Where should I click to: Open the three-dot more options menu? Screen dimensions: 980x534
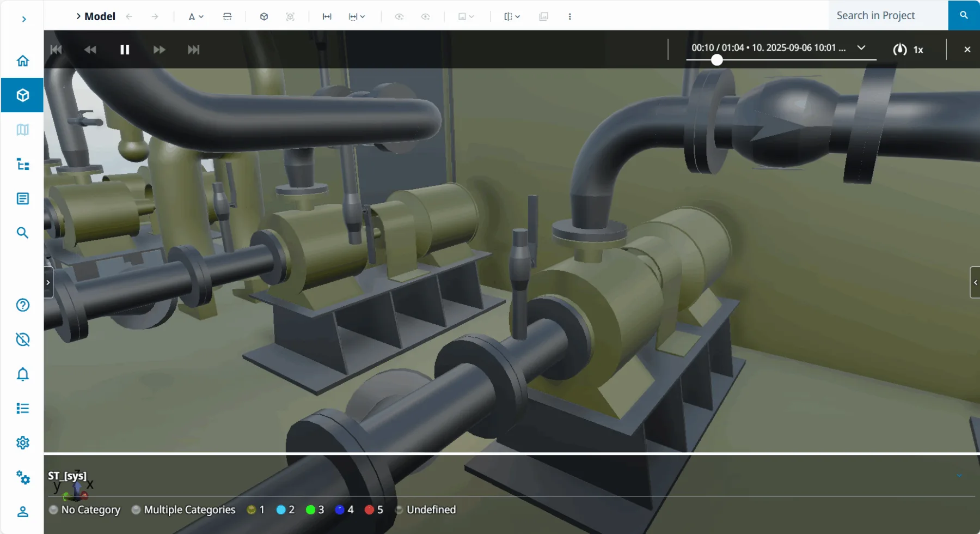tap(569, 16)
